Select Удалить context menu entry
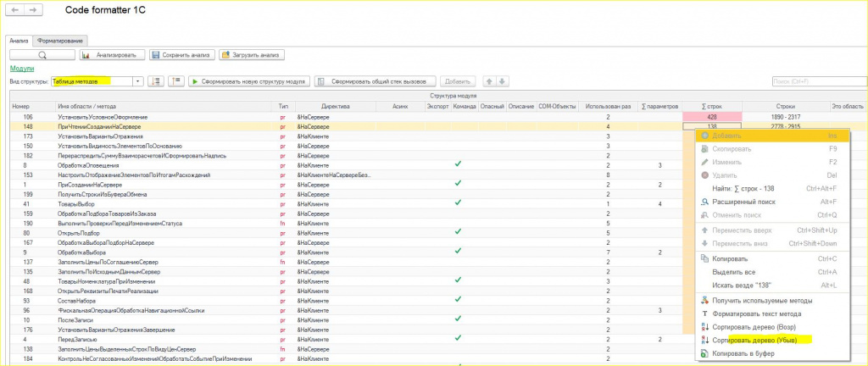The image size is (868, 366). click(x=771, y=175)
